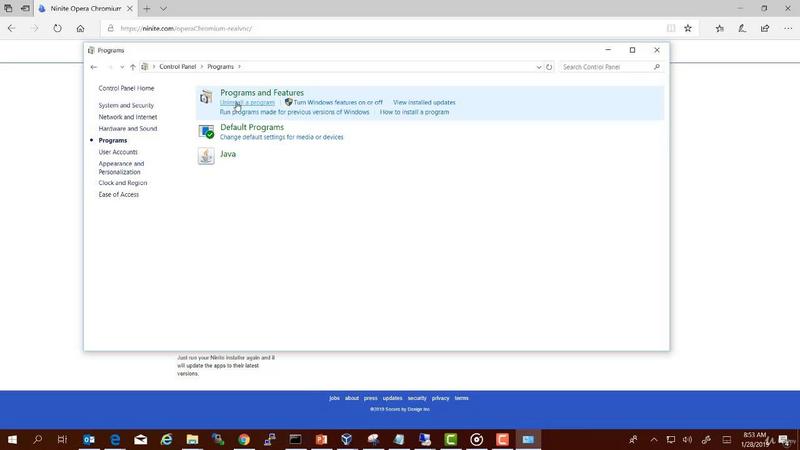Open File Explorer from taskbar

pos(192,439)
